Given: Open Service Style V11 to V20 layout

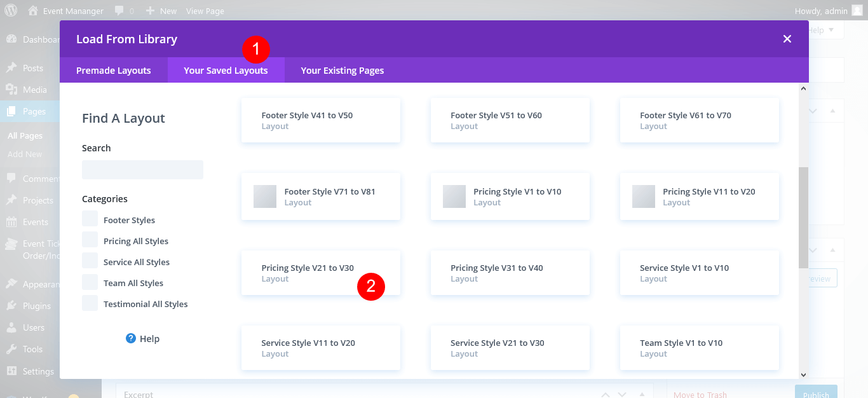Looking at the screenshot, I should 321,348.
